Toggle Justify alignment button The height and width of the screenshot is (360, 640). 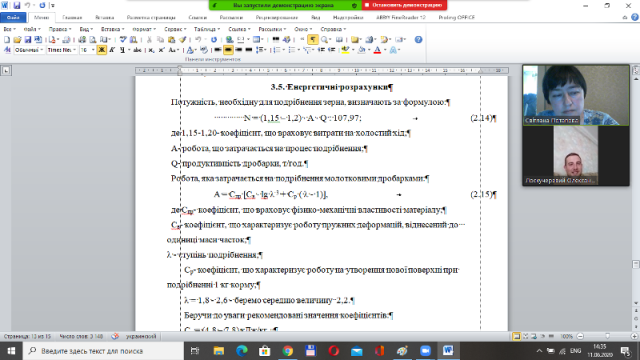pyautogui.click(x=248, y=50)
